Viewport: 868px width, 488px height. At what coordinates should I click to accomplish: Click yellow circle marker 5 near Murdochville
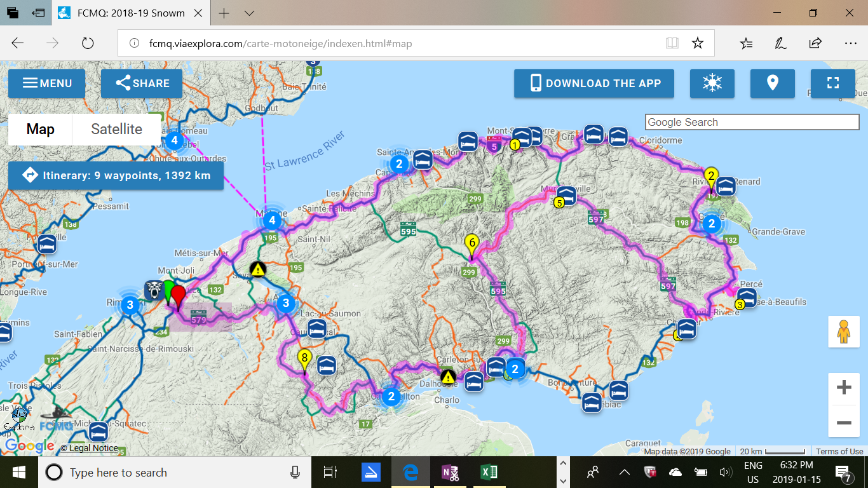559,203
